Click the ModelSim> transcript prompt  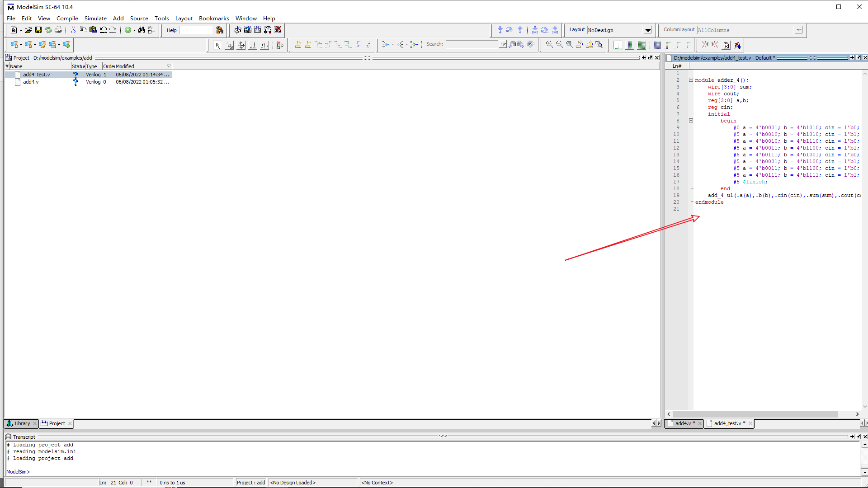coord(18,471)
